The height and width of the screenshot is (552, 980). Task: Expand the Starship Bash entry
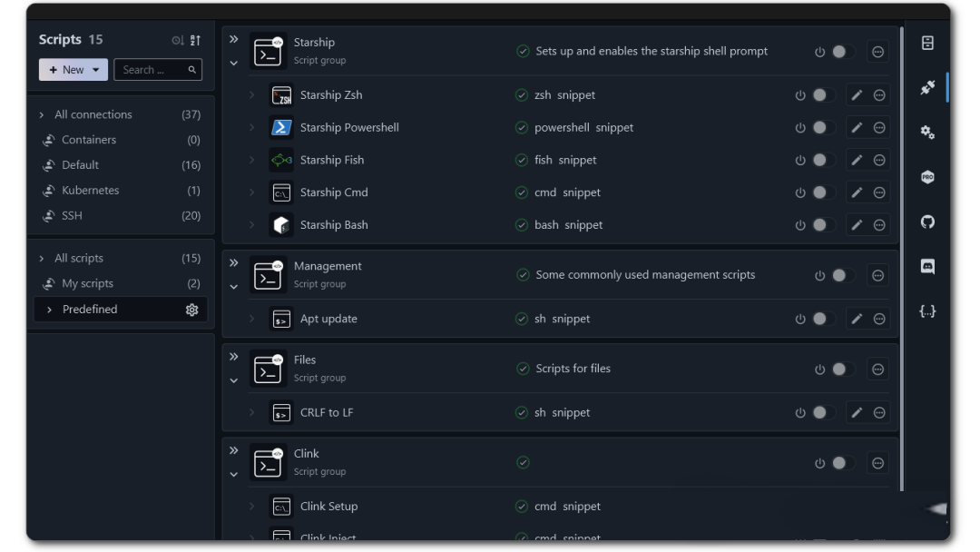click(x=252, y=225)
